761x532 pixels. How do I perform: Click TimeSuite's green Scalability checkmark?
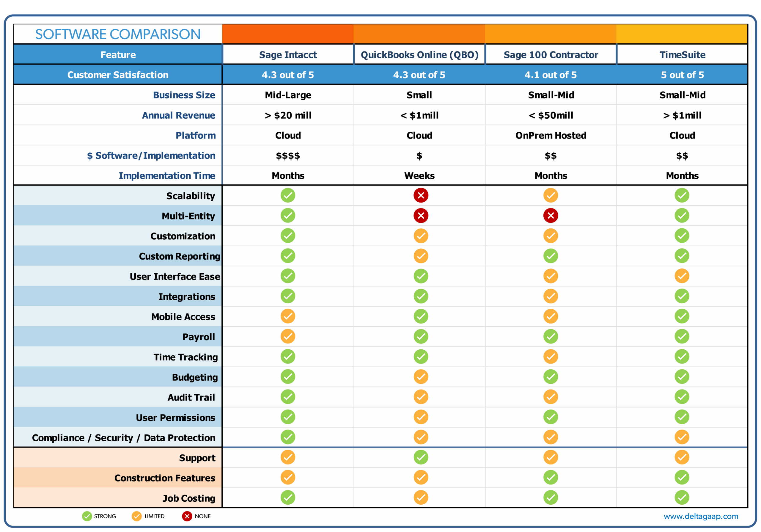tap(682, 195)
